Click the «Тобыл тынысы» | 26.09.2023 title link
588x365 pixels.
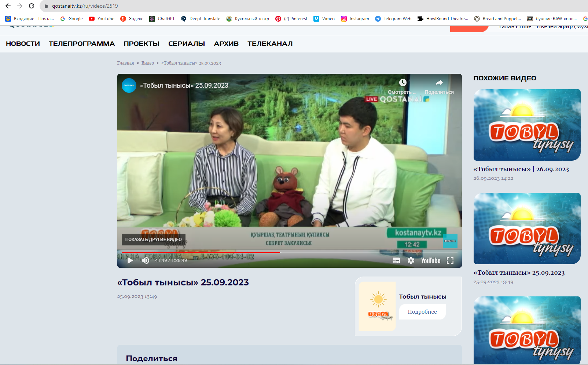(521, 169)
